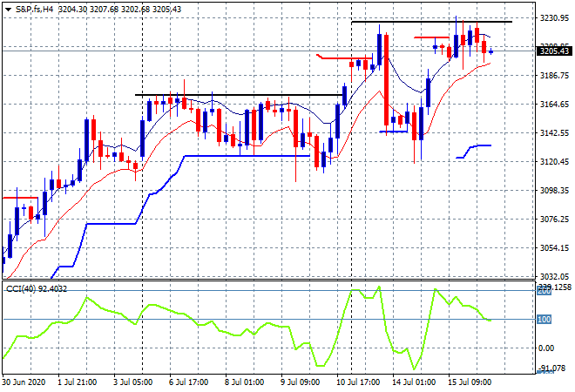This screenshot has width=575, height=392.
Task: Select high price value 3207.68 in header
Action: click(x=104, y=10)
